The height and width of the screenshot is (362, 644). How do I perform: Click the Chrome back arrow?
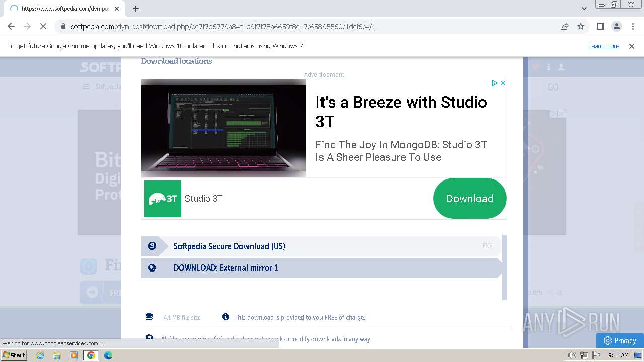[11, 26]
